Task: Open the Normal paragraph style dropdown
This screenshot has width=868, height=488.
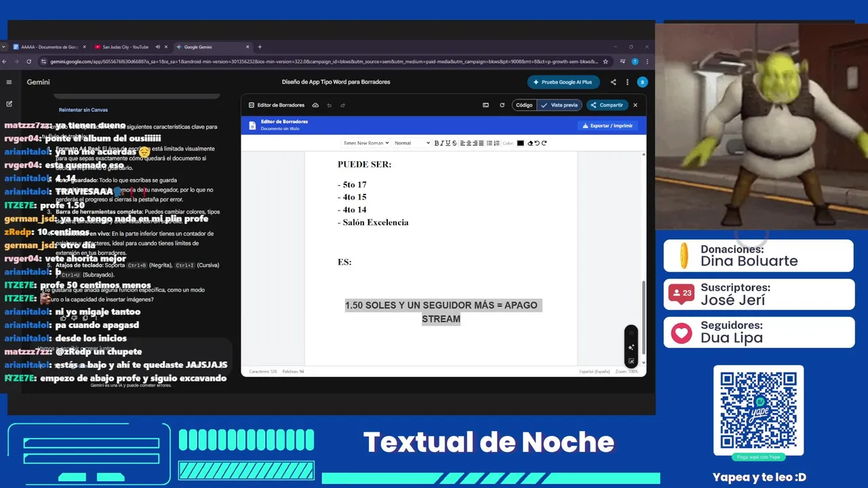Action: pos(412,143)
